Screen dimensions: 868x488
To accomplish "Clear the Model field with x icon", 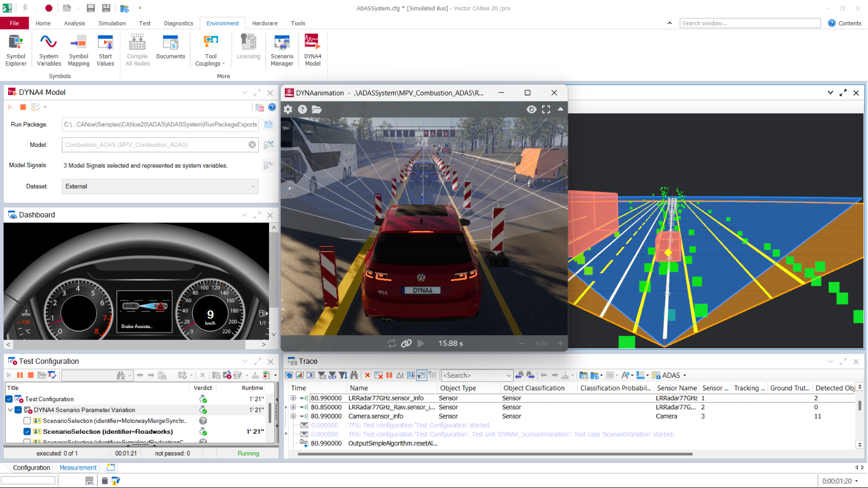I will pos(252,145).
